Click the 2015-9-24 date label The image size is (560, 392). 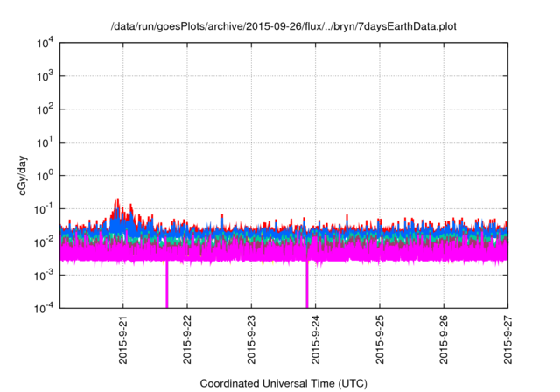(315, 339)
